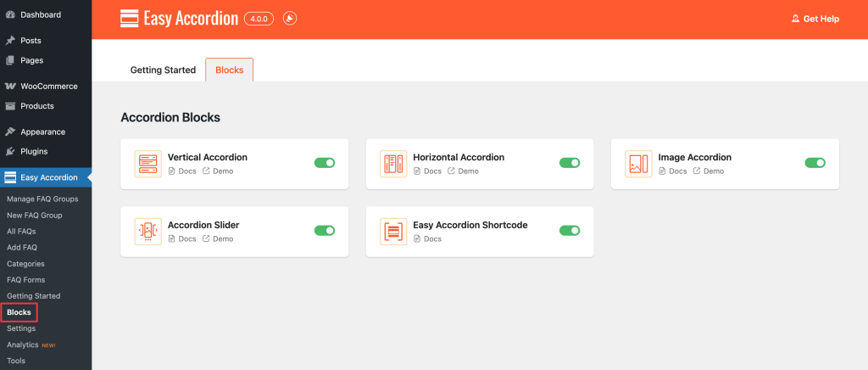Select the Blocks tab
Image resolution: width=868 pixels, height=370 pixels.
coord(229,70)
